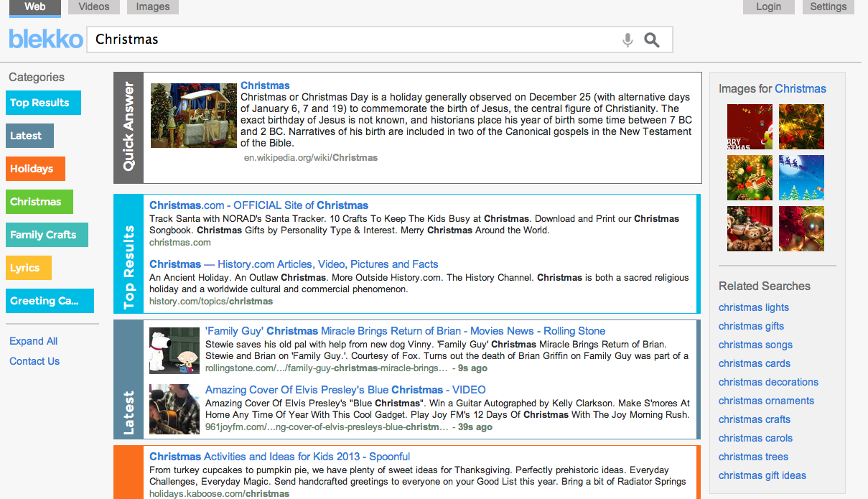Click the microphone voice search icon
The height and width of the screenshot is (499, 868).
coord(627,40)
